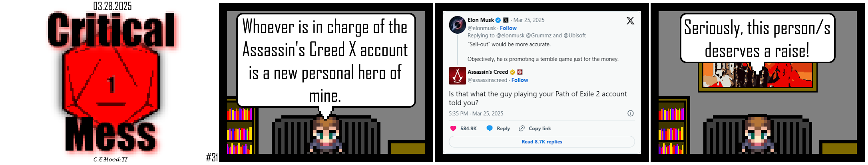This screenshot has height=165, width=868.
Task: Click the reply speech bubble icon
Action: click(490, 129)
